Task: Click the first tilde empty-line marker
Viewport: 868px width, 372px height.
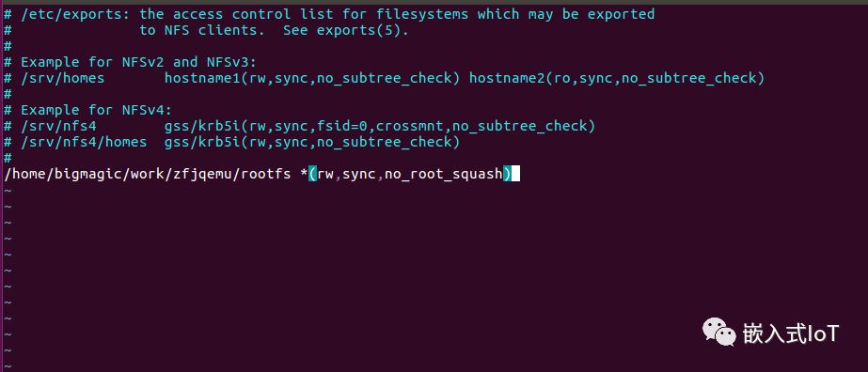Action: [x=8, y=191]
